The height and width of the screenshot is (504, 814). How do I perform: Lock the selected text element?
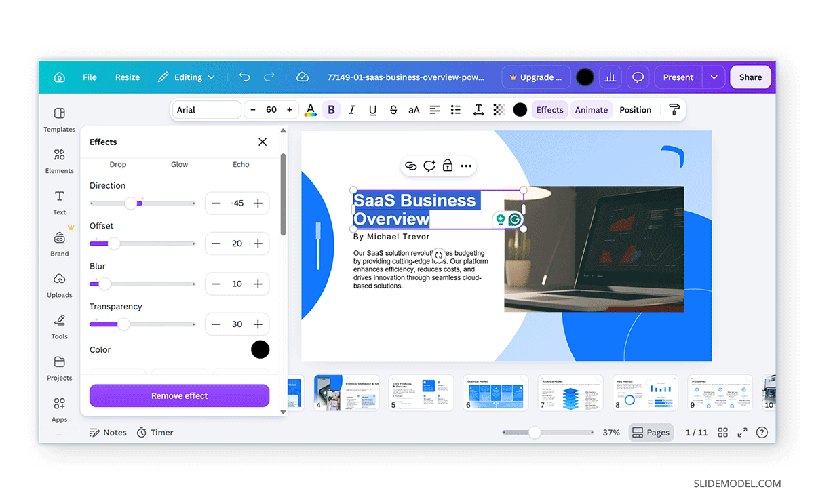(x=448, y=166)
